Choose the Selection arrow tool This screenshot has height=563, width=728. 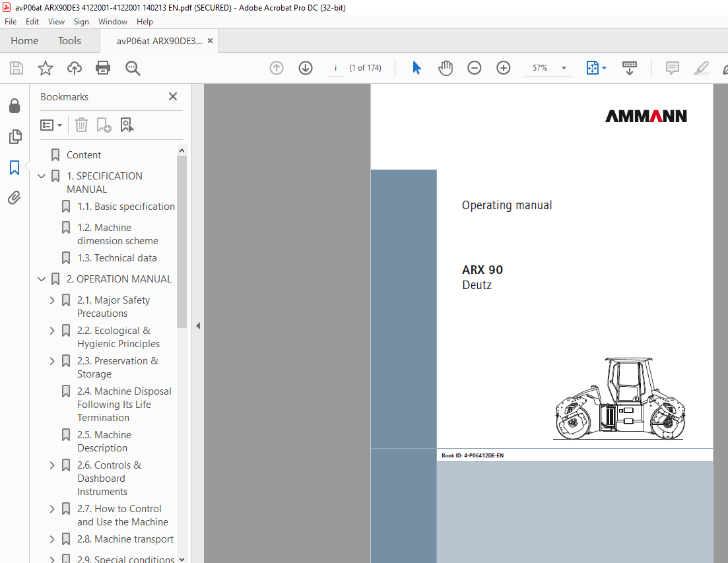coord(416,68)
